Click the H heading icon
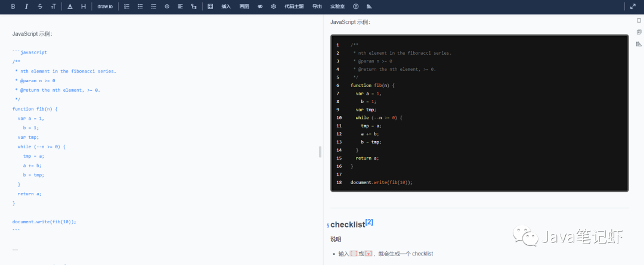The image size is (644, 265). click(x=83, y=7)
